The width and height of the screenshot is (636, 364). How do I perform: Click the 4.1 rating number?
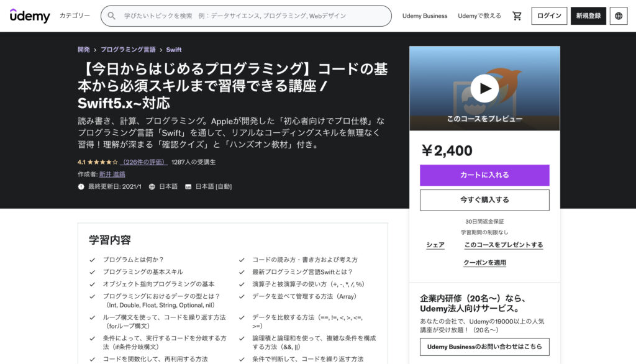click(x=81, y=162)
